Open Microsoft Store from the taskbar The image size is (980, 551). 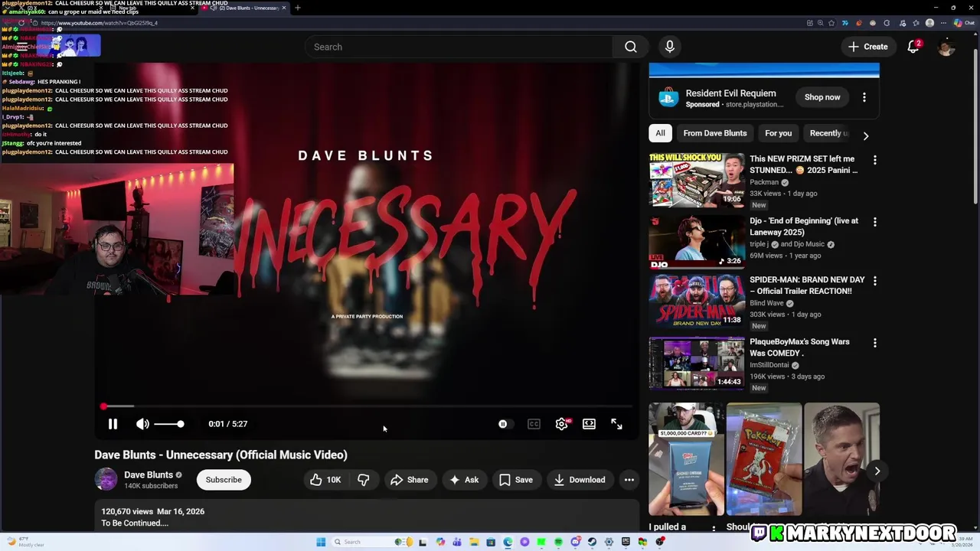pos(491,542)
